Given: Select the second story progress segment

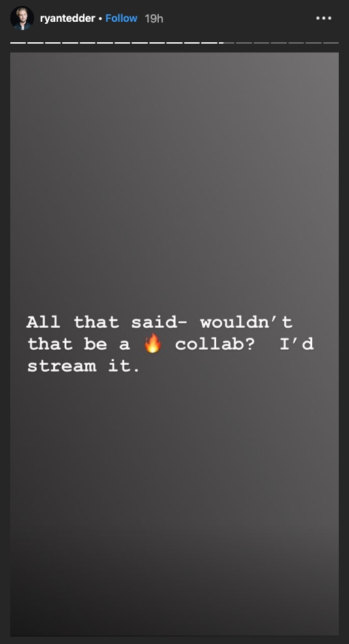Looking at the screenshot, I should coord(35,43).
